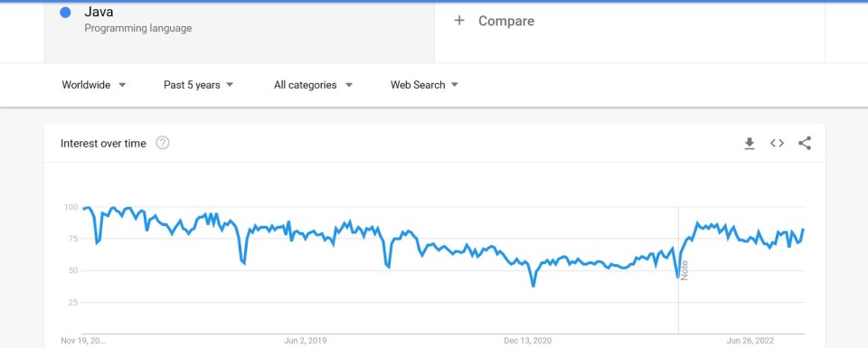Click the Jun 26, 2022 axis label
The image size is (868, 348).
pyautogui.click(x=750, y=340)
